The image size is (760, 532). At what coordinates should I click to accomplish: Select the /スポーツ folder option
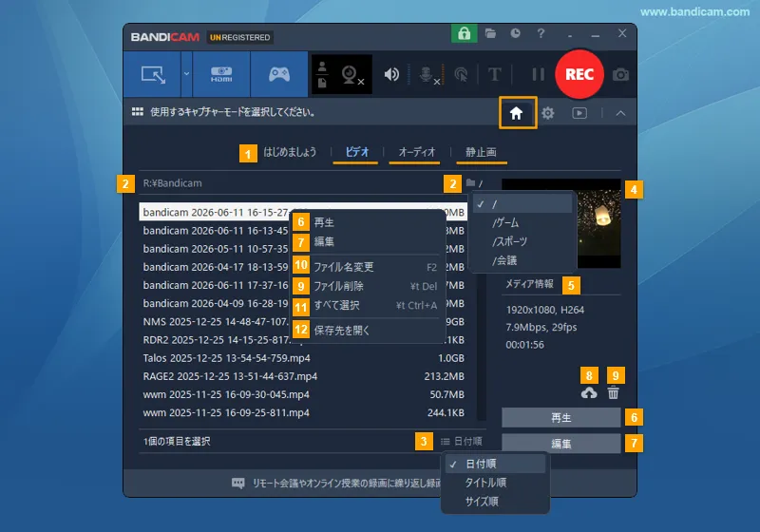(522, 241)
